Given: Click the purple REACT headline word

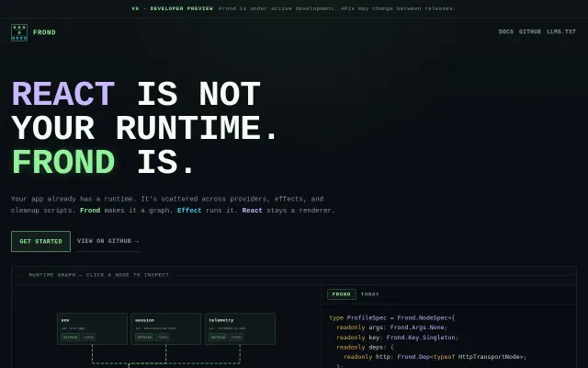Looking at the screenshot, I should [63, 94].
